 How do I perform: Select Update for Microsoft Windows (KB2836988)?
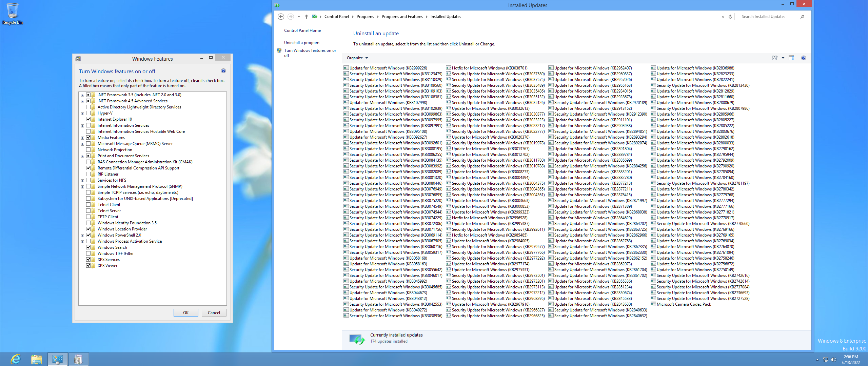(x=692, y=68)
